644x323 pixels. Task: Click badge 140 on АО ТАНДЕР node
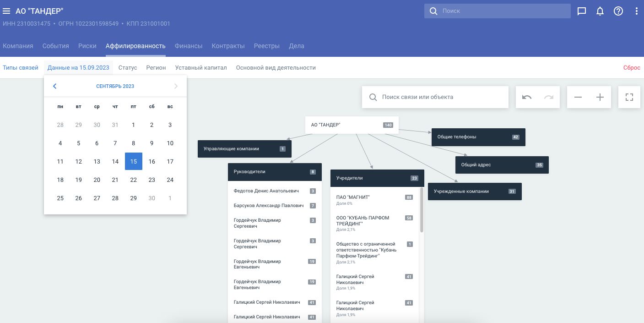coord(388,125)
